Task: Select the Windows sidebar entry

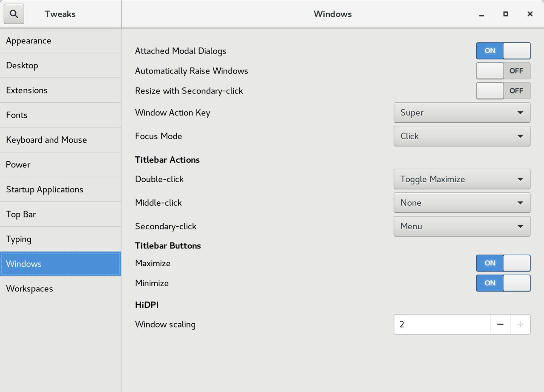Action: pyautogui.click(x=60, y=264)
